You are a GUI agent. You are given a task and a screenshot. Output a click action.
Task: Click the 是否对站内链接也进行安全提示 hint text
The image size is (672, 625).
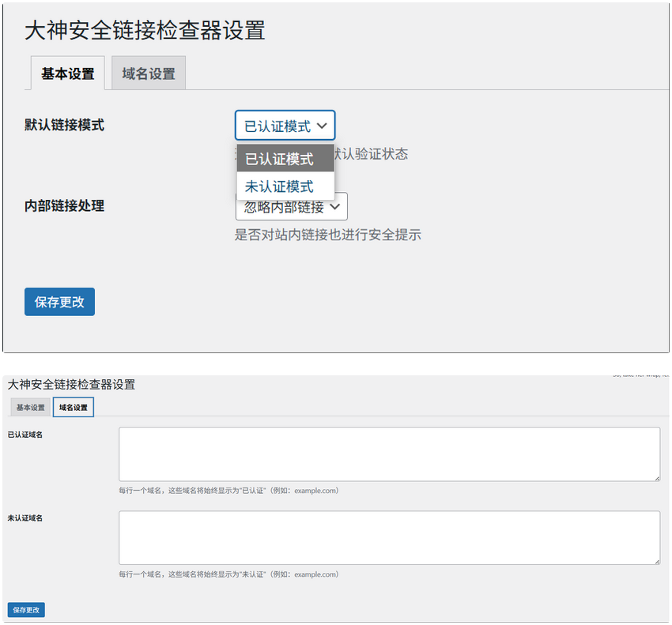pos(327,235)
